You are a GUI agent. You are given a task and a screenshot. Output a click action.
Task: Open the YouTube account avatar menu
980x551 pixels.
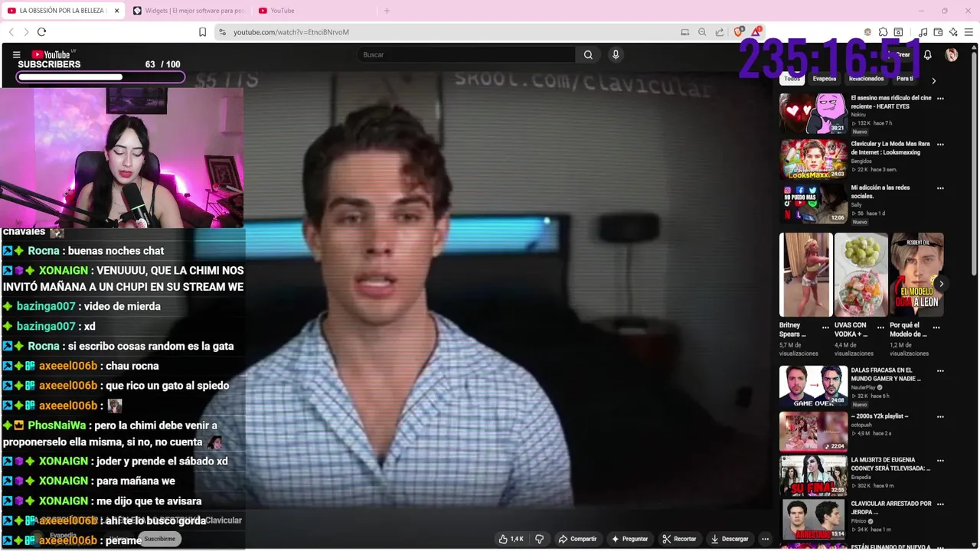[952, 55]
